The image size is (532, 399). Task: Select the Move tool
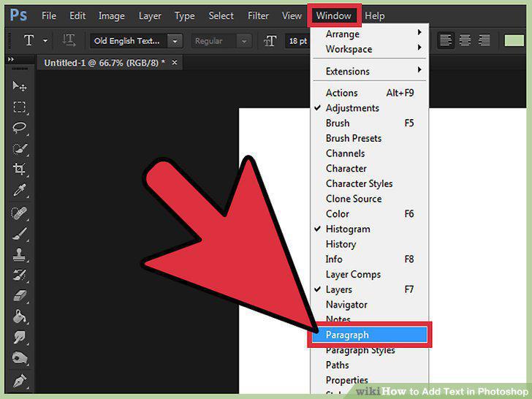19,86
